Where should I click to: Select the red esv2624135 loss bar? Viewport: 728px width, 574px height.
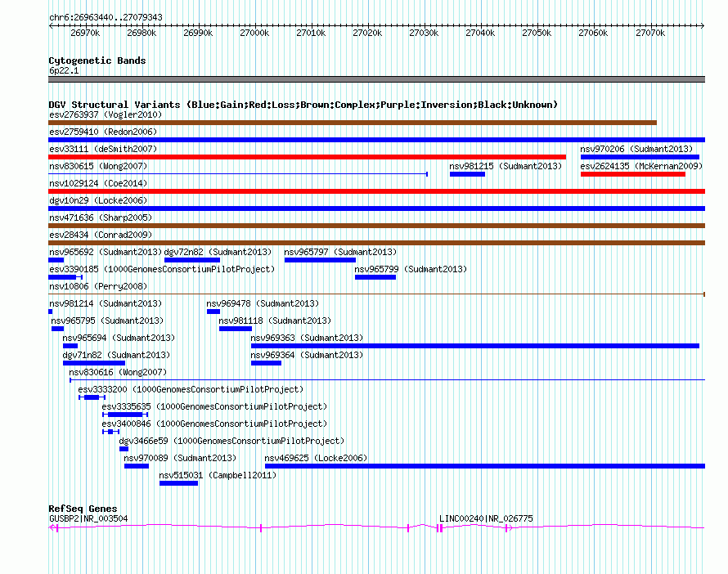(x=633, y=174)
